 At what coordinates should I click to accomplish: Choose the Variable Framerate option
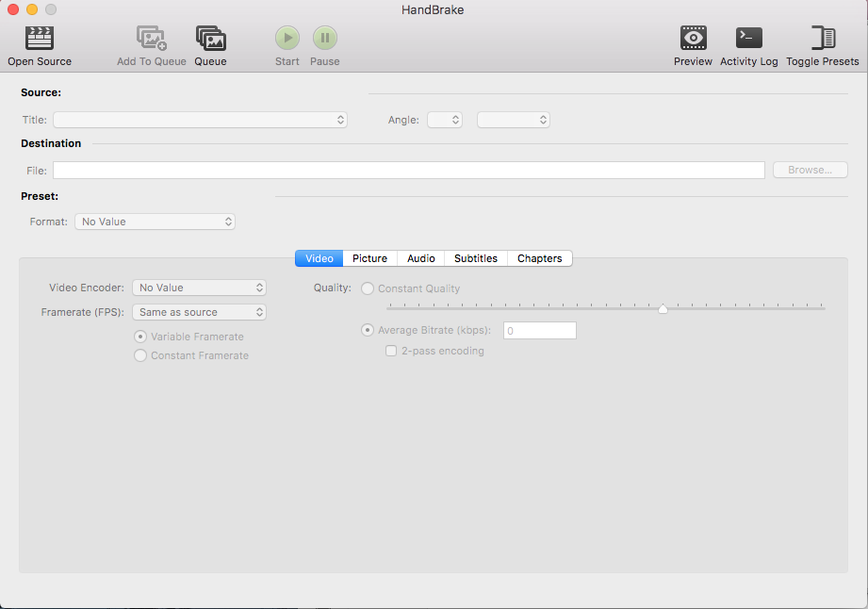pyautogui.click(x=140, y=337)
